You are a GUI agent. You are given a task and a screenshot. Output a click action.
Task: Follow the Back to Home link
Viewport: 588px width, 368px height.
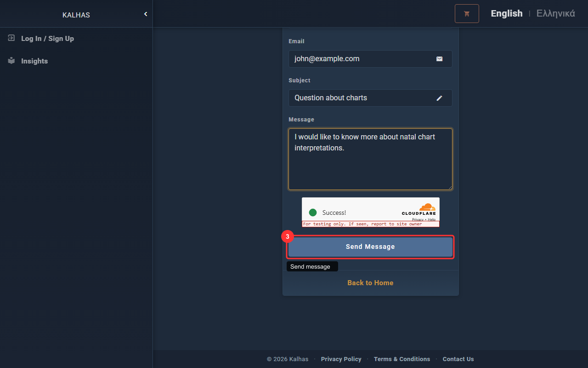click(370, 283)
